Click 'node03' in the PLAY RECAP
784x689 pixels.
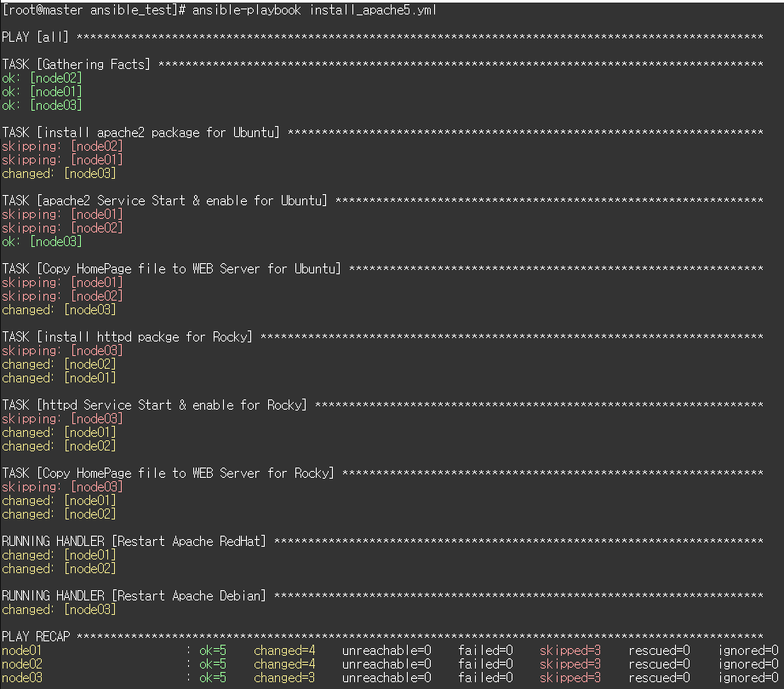click(x=22, y=677)
